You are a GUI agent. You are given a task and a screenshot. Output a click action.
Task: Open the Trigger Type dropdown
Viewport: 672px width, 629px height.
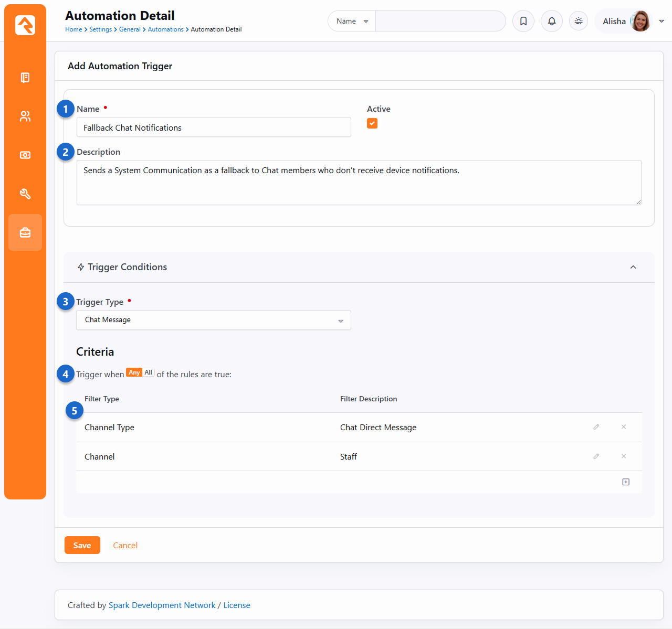point(213,320)
